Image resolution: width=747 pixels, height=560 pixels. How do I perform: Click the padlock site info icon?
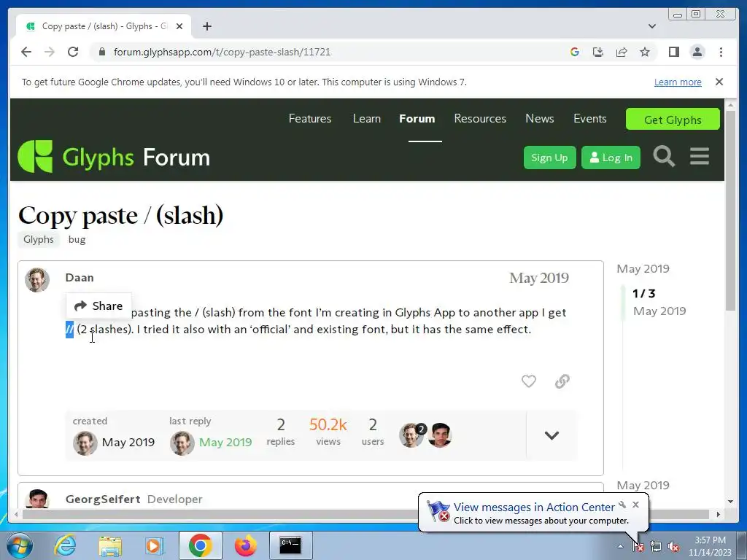tap(101, 52)
